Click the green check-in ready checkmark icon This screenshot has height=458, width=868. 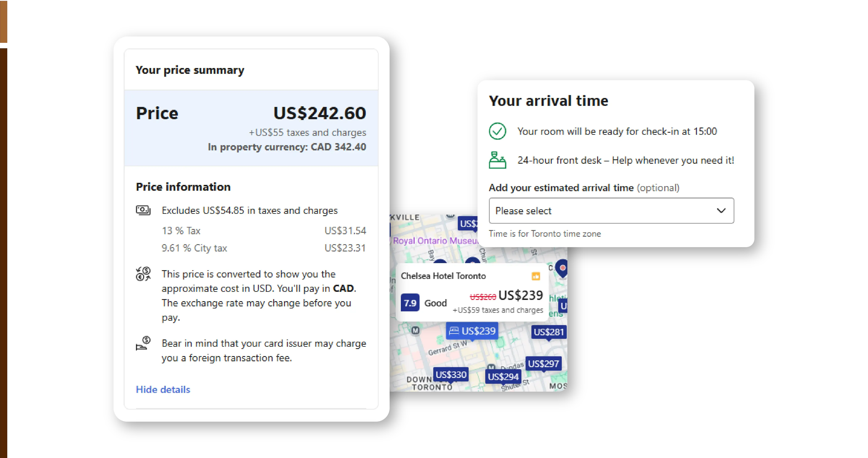click(x=497, y=131)
